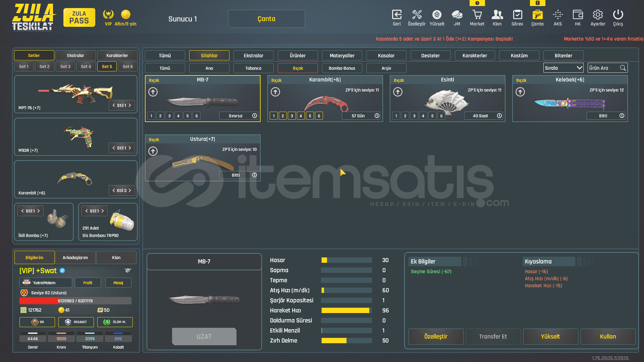Toggle set slot 1 on Esinti card
Screen dimensions: 644x362
396,116
